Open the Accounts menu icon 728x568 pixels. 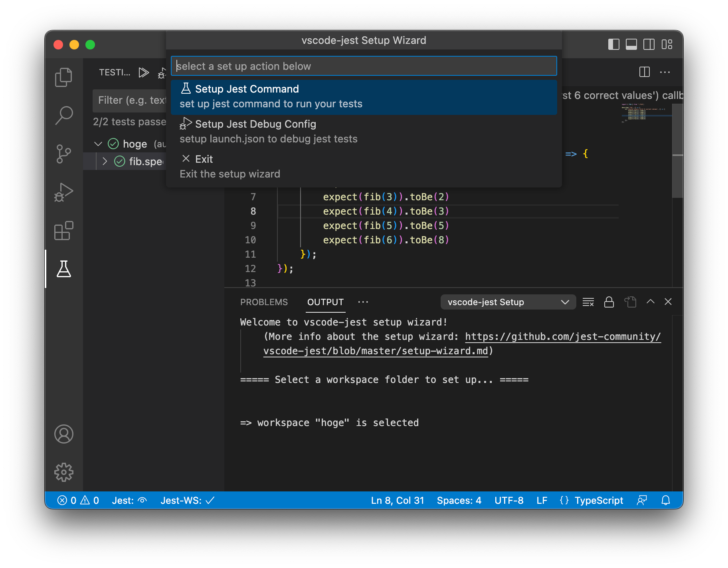pyautogui.click(x=63, y=434)
